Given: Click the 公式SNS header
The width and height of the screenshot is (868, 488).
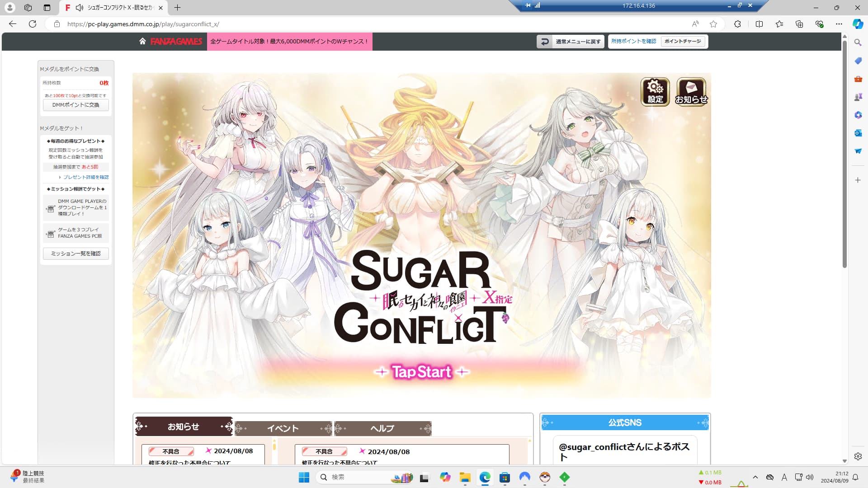Looking at the screenshot, I should pyautogui.click(x=625, y=422).
